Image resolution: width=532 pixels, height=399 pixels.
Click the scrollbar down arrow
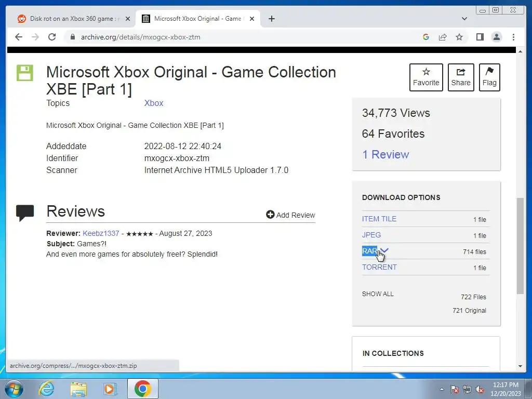click(x=520, y=366)
